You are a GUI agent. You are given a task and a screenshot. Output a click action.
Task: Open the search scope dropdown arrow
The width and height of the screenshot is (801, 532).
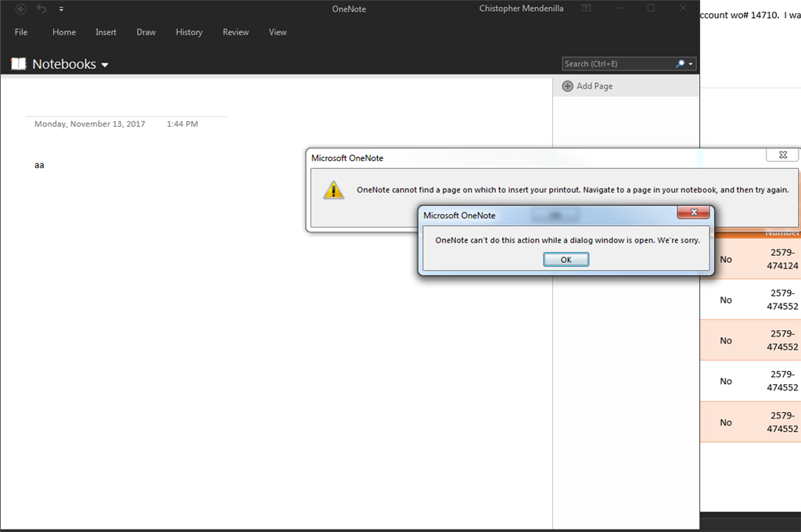click(x=691, y=64)
